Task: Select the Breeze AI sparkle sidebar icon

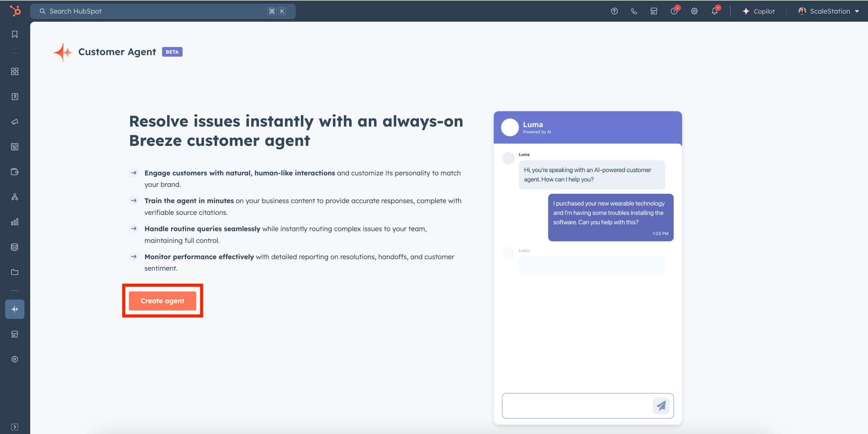Action: [15, 309]
